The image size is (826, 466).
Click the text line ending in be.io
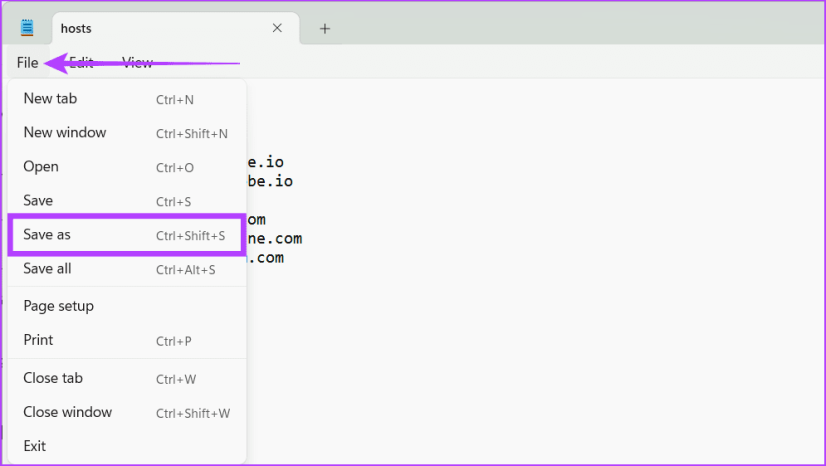click(x=270, y=181)
